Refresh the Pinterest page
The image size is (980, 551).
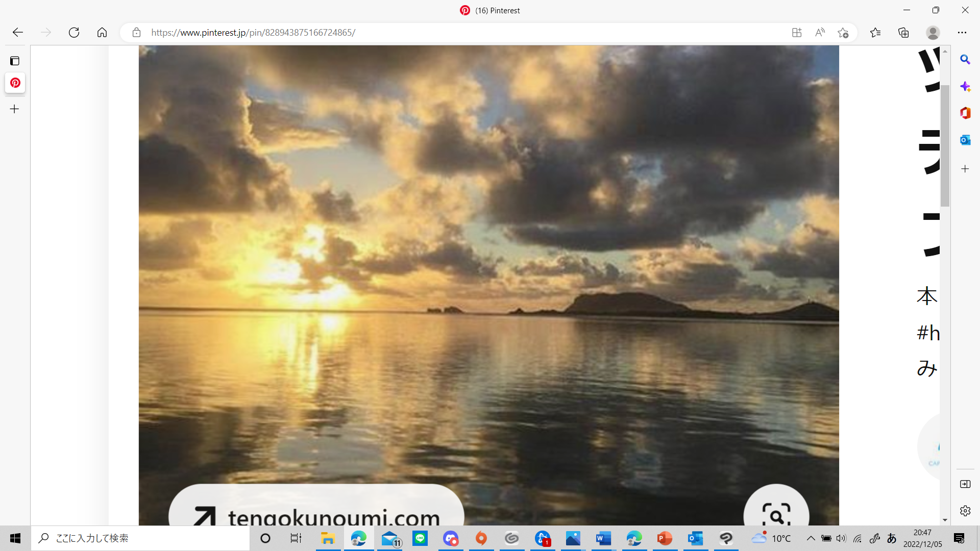pyautogui.click(x=74, y=33)
